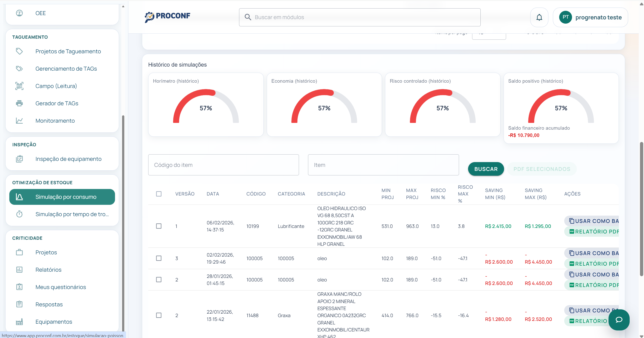Select the Gerador de TAGs printer icon
The width and height of the screenshot is (644, 338).
19,103
